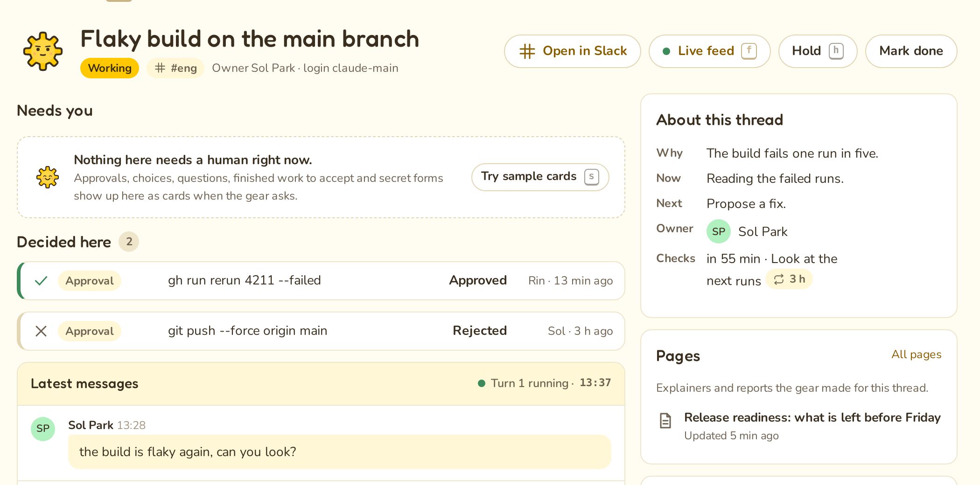The image size is (980, 485).
Task: Click the 'f' shortcut key badge on Live feed
Action: [x=749, y=51]
